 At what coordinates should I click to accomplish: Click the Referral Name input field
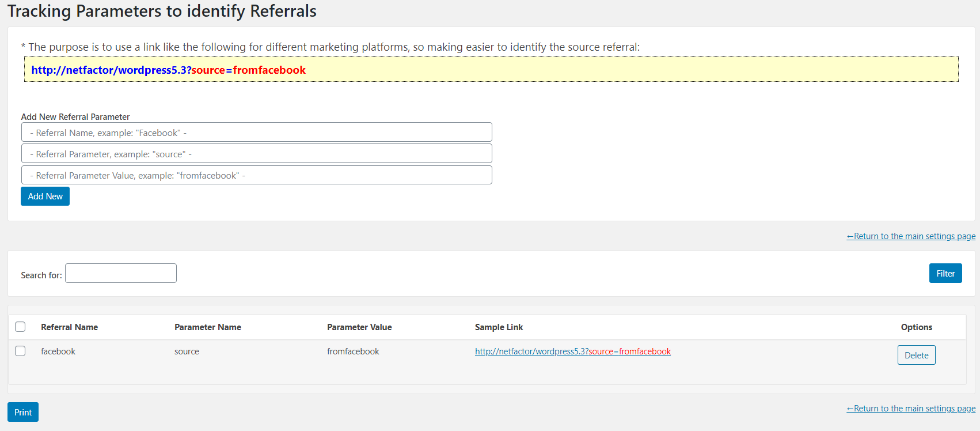point(256,132)
